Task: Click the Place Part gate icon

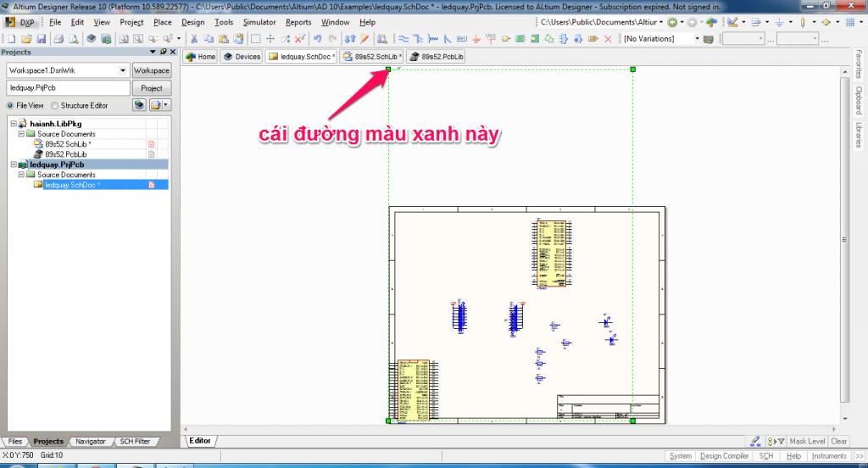Action: pyautogui.click(x=505, y=39)
